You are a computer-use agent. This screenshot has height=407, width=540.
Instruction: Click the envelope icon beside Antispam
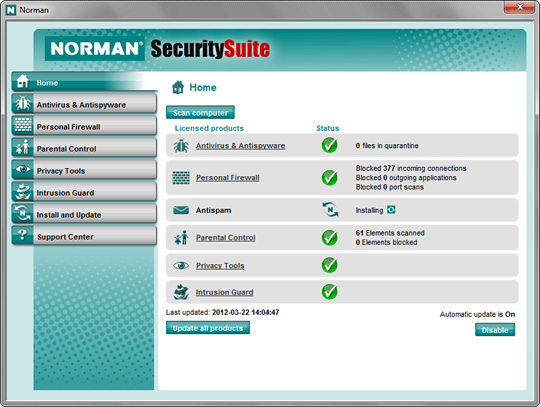pyautogui.click(x=181, y=210)
